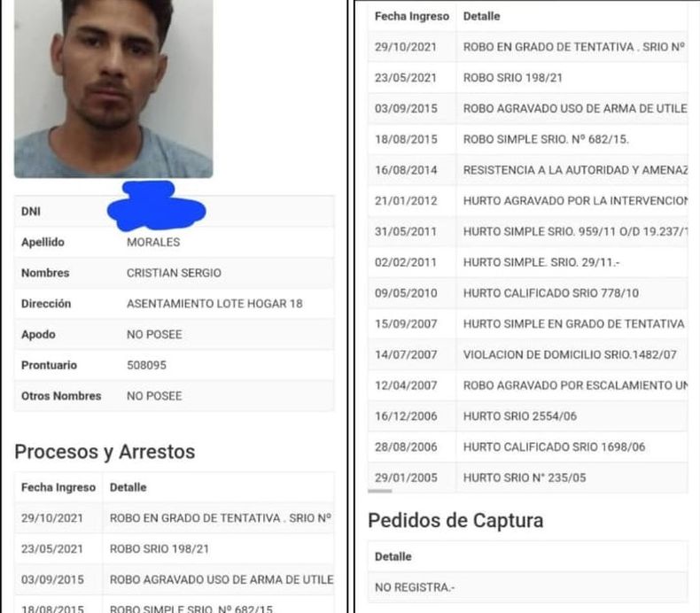Select the 21/01/2012 Hurto Agravado entry

pos(528,201)
